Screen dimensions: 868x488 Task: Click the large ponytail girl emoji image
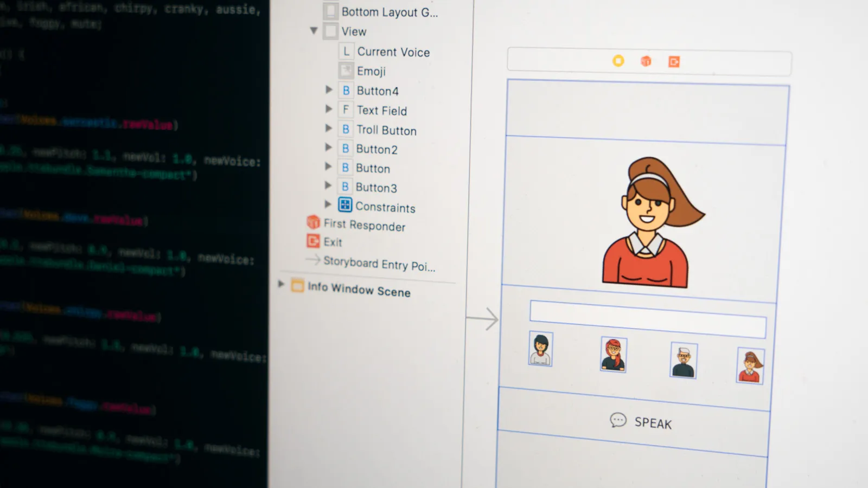[x=651, y=222]
